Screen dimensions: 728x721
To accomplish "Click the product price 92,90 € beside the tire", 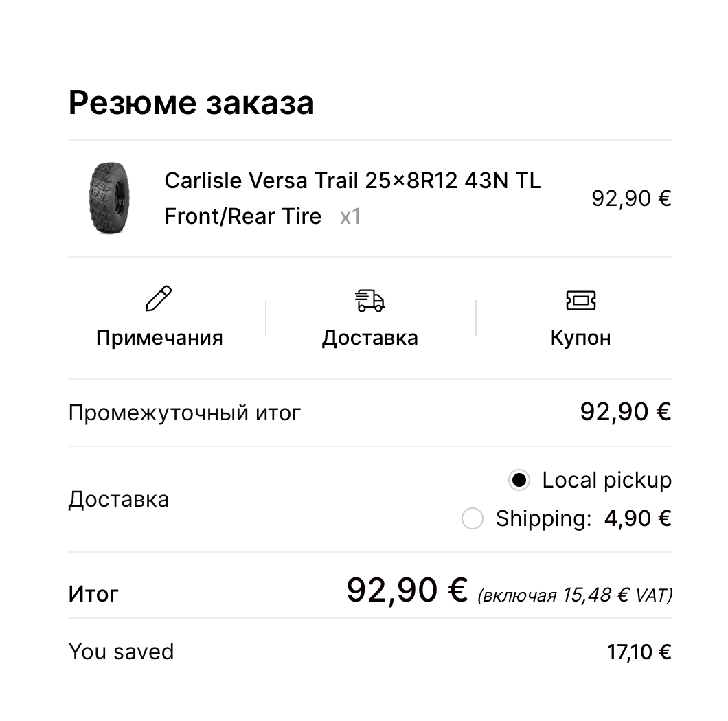I will pyautogui.click(x=631, y=198).
